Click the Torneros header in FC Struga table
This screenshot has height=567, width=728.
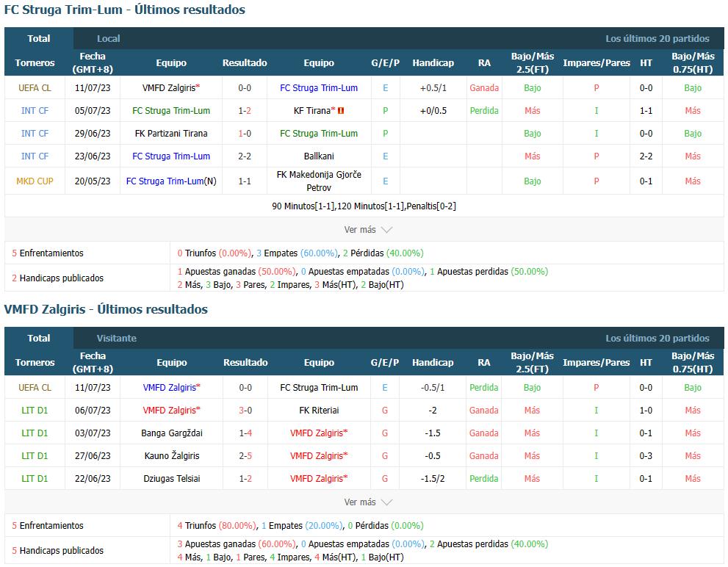coord(35,62)
